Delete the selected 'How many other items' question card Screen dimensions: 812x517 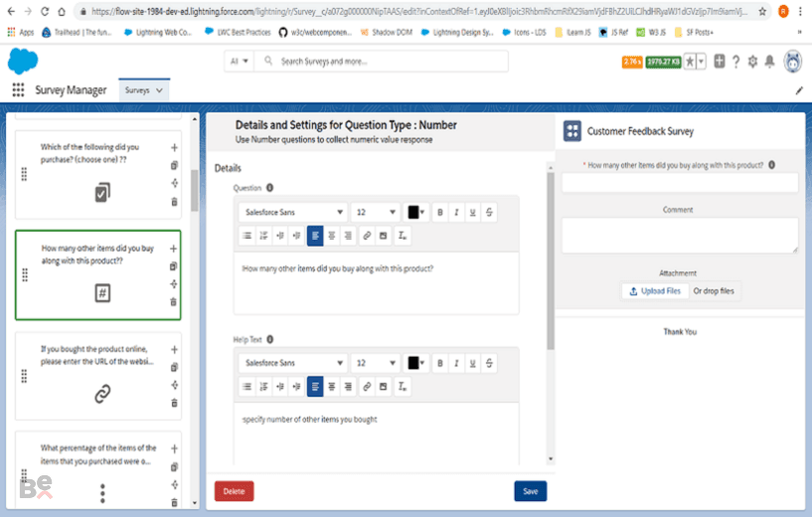[174, 302]
